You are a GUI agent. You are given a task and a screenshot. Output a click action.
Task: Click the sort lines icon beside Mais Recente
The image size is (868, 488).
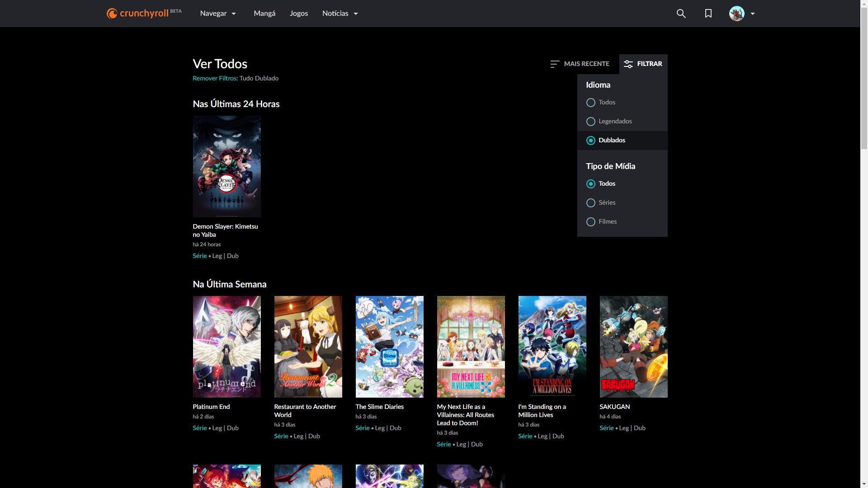pos(555,64)
